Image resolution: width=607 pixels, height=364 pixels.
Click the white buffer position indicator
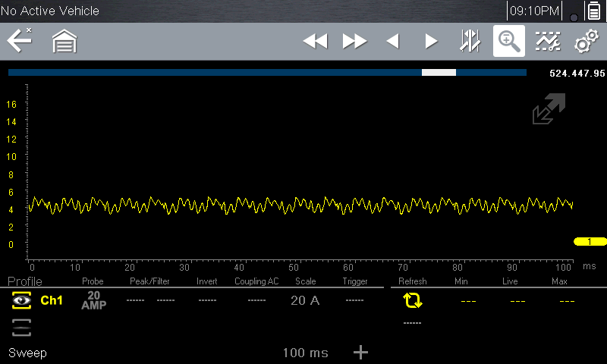439,73
